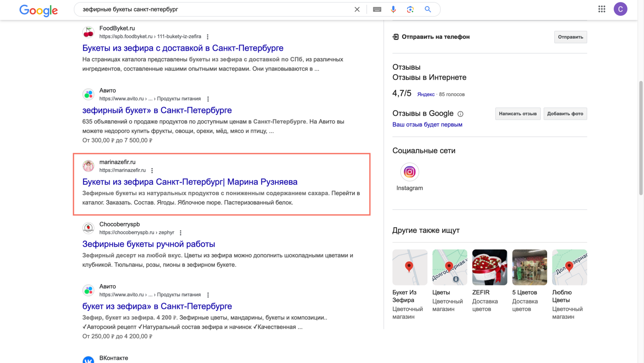Focus the search field with зефирные букеты query

click(x=215, y=9)
